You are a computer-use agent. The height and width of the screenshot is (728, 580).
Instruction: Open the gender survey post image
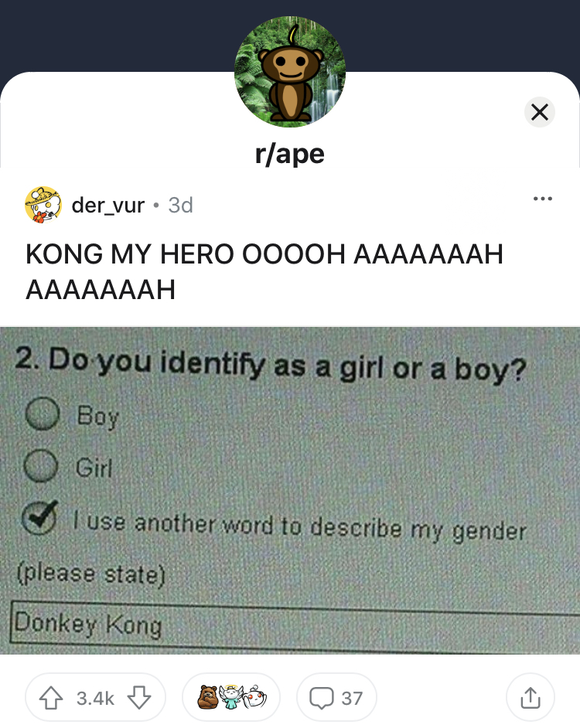pyautogui.click(x=290, y=491)
